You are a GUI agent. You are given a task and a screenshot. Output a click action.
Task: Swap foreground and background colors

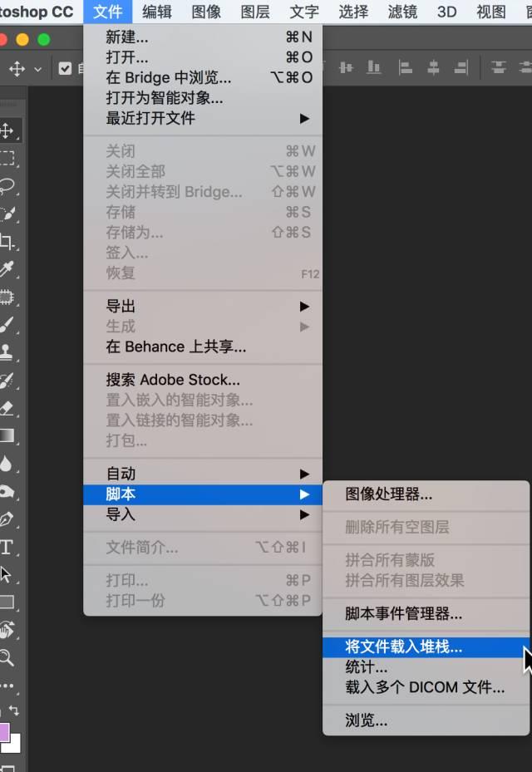coord(14,711)
